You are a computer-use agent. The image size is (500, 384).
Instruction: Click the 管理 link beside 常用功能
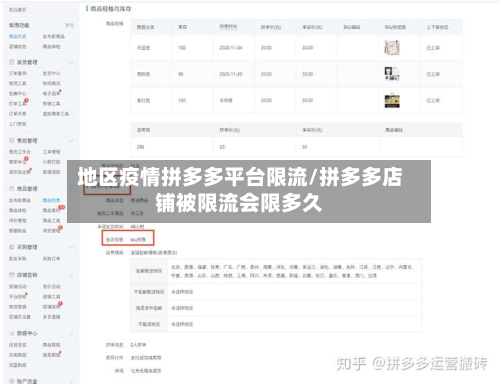point(69,25)
